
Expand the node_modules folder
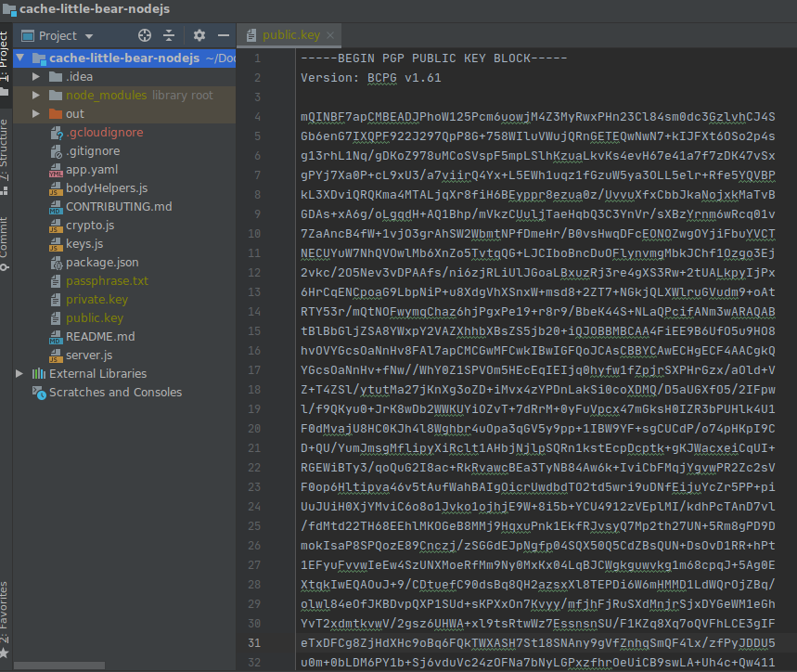tap(35, 95)
